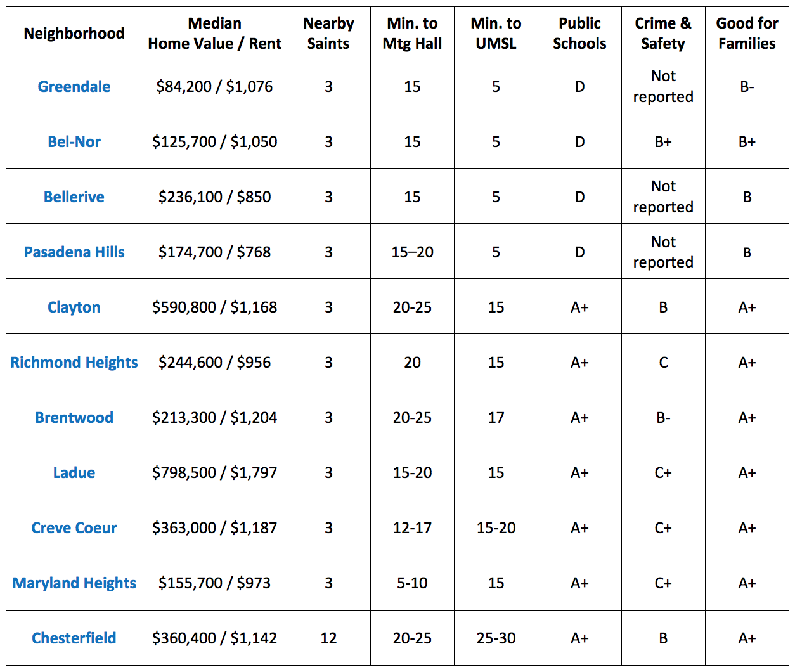Select Clayton's $590,800 / $1,168 cell
The width and height of the screenshot is (795, 672).
click(x=215, y=307)
